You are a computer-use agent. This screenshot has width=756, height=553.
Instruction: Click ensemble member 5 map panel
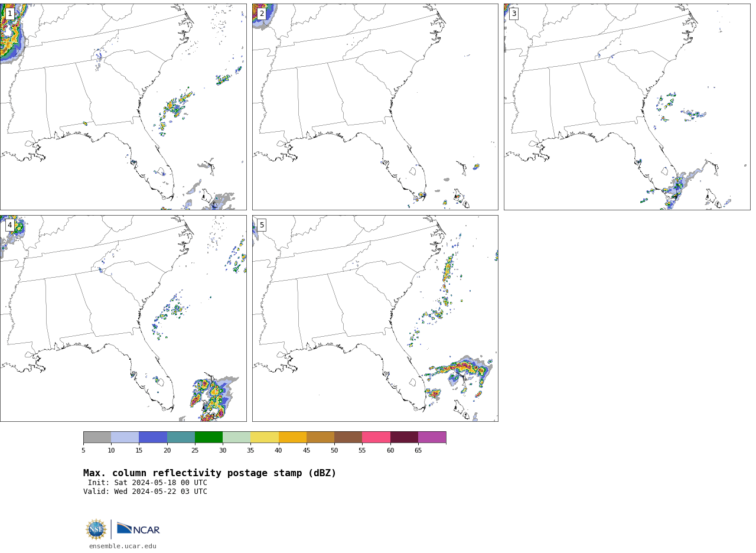tap(375, 318)
